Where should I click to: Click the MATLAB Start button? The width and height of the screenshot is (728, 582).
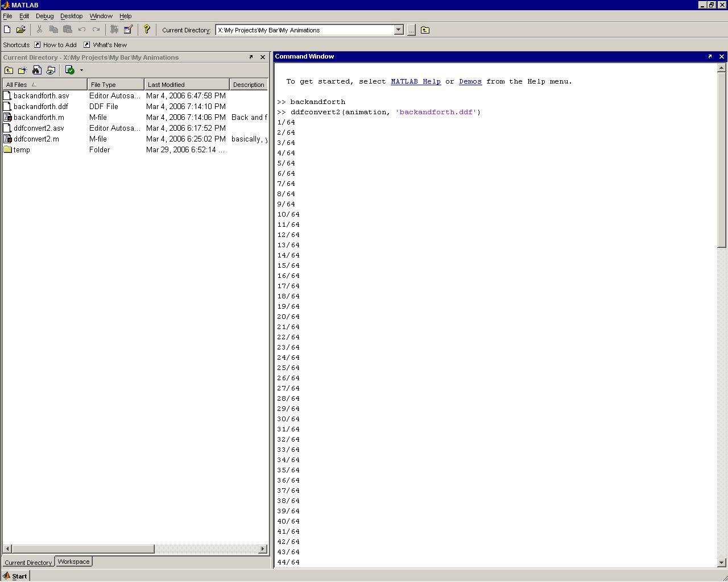15,576
